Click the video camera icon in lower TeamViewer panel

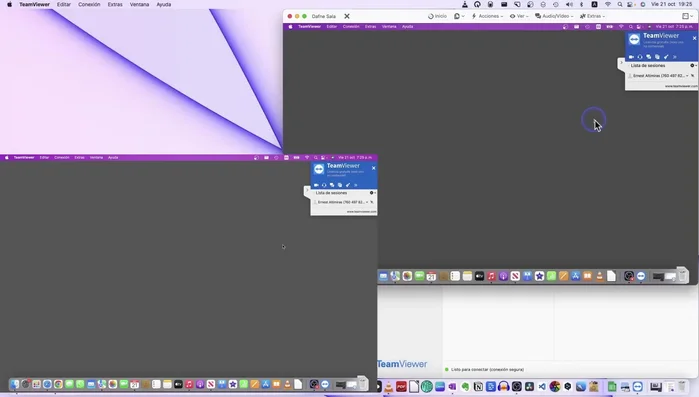click(316, 185)
